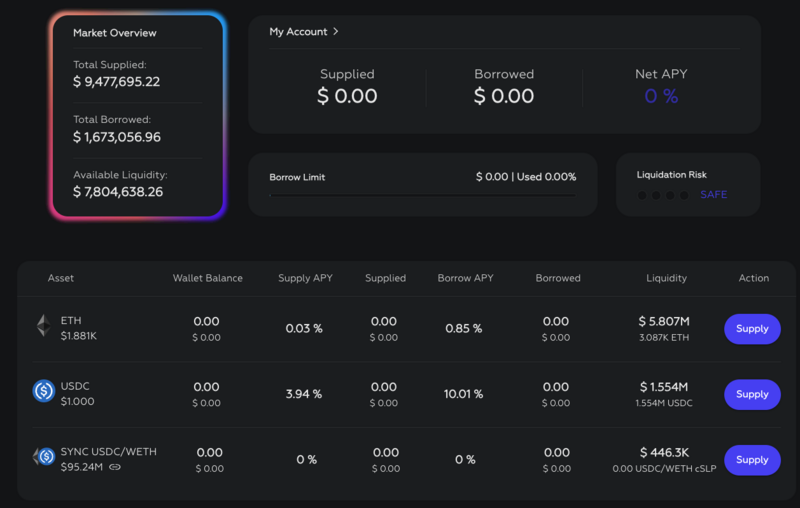Select the USDC asset name
800x508 pixels.
[x=75, y=386]
